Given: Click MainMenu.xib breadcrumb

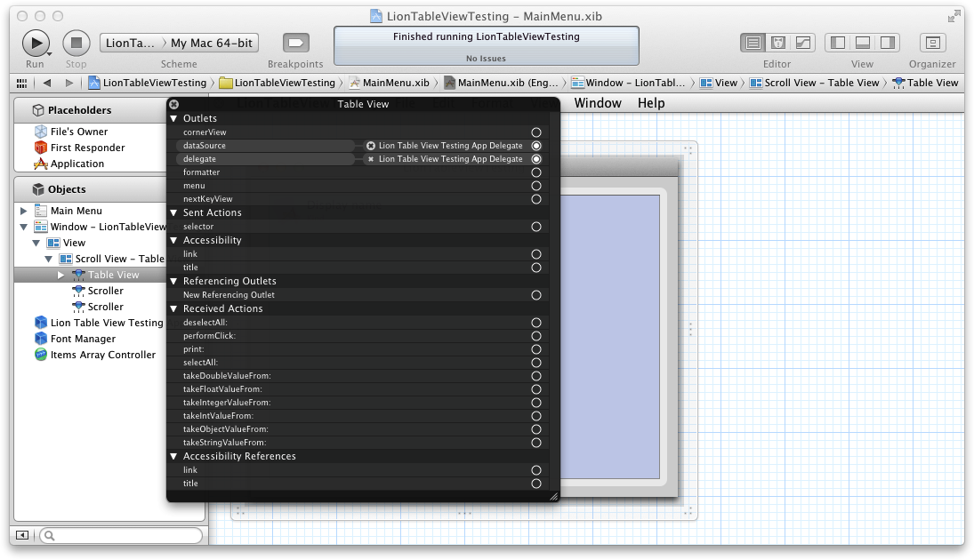Looking at the screenshot, I should [390, 83].
